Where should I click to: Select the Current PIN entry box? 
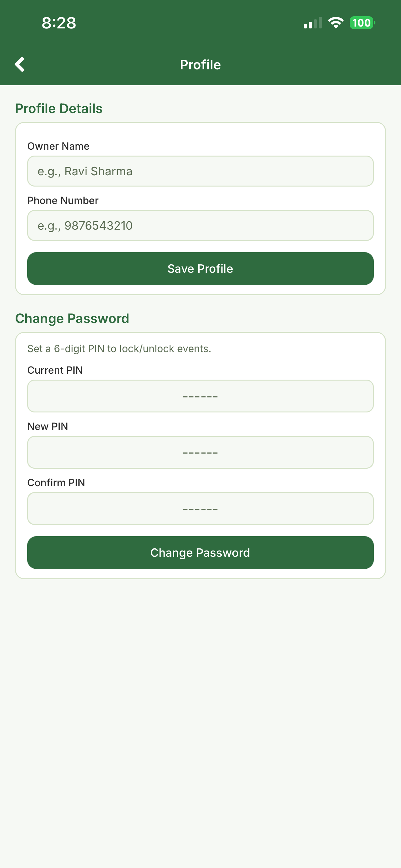[x=200, y=396]
